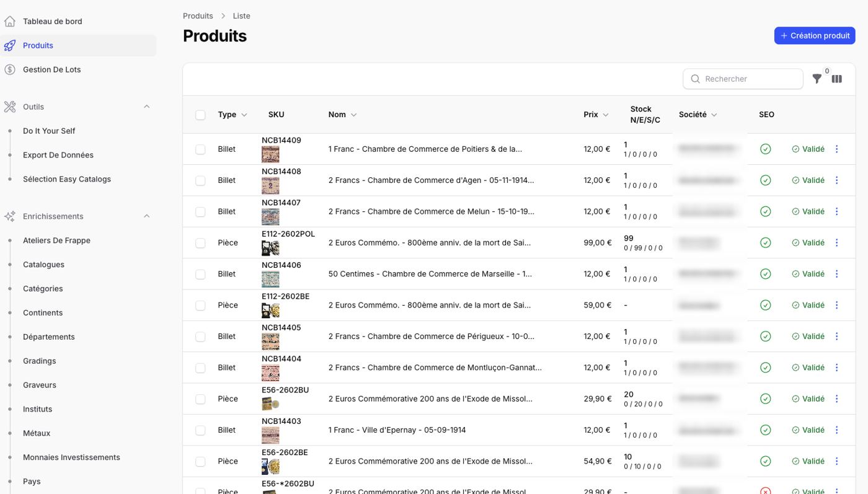
Task: Open thumbnail image of E56-2602BU
Action: [270, 404]
